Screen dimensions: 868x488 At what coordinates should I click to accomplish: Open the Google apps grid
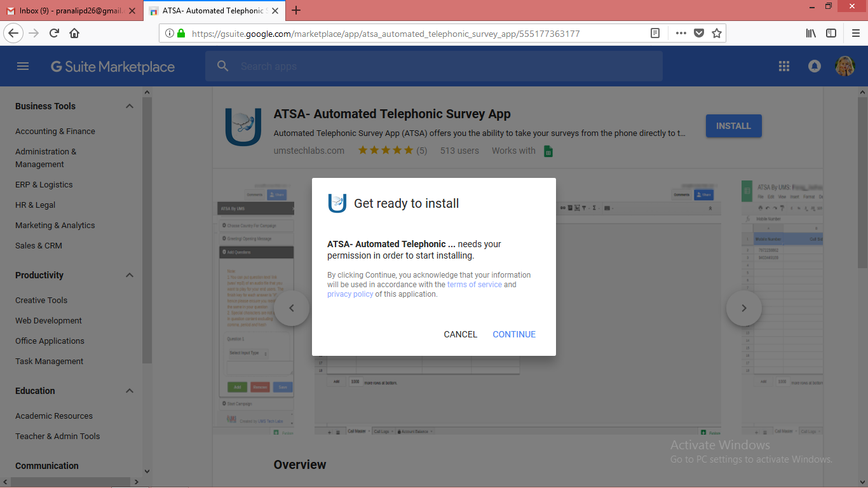(x=784, y=66)
